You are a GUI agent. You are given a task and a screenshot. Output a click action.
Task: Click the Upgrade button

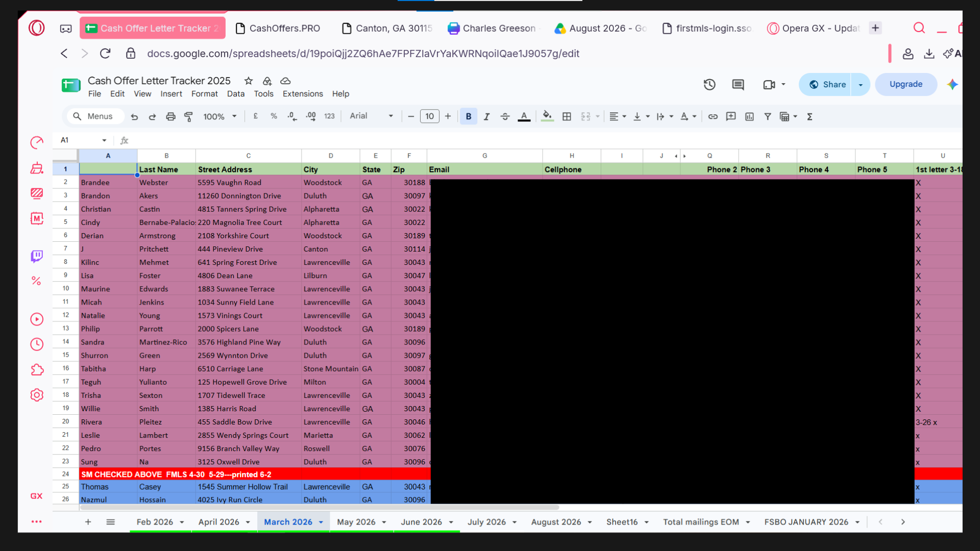click(x=906, y=84)
